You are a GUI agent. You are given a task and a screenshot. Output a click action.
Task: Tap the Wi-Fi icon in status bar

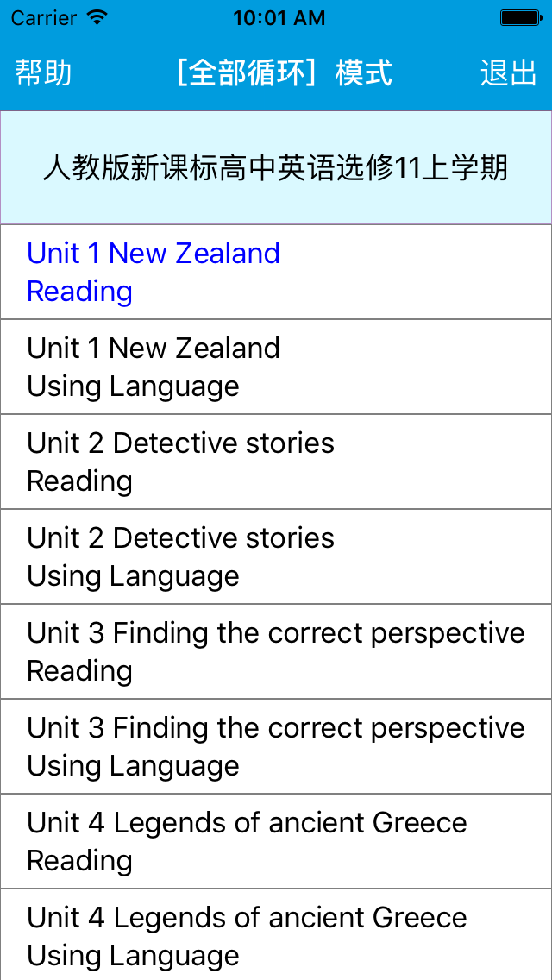97,17
